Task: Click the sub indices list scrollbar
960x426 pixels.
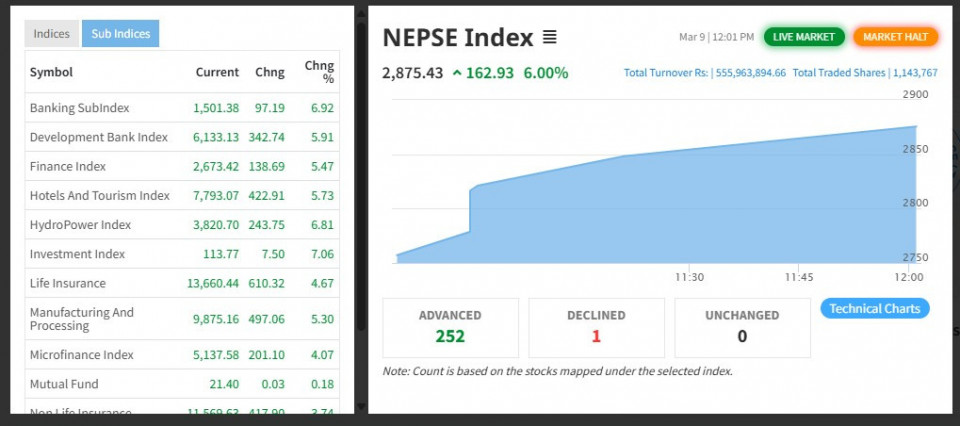Action: 361,180
